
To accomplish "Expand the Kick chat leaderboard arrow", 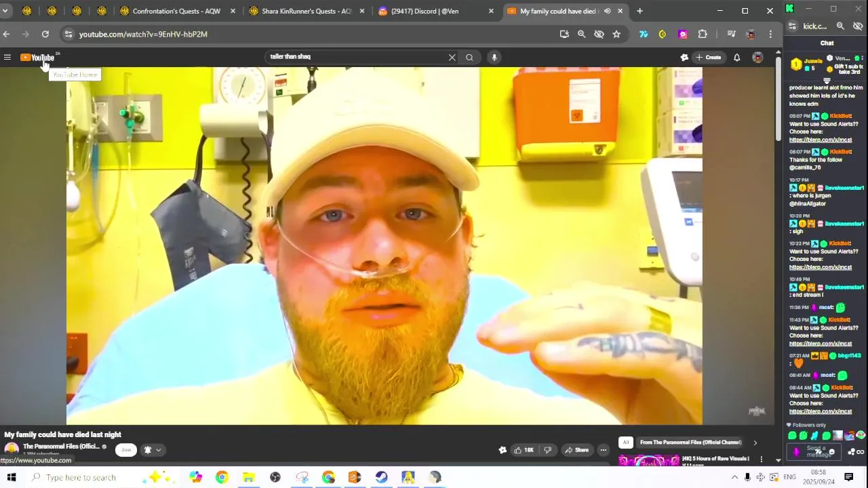I will pyautogui.click(x=827, y=80).
